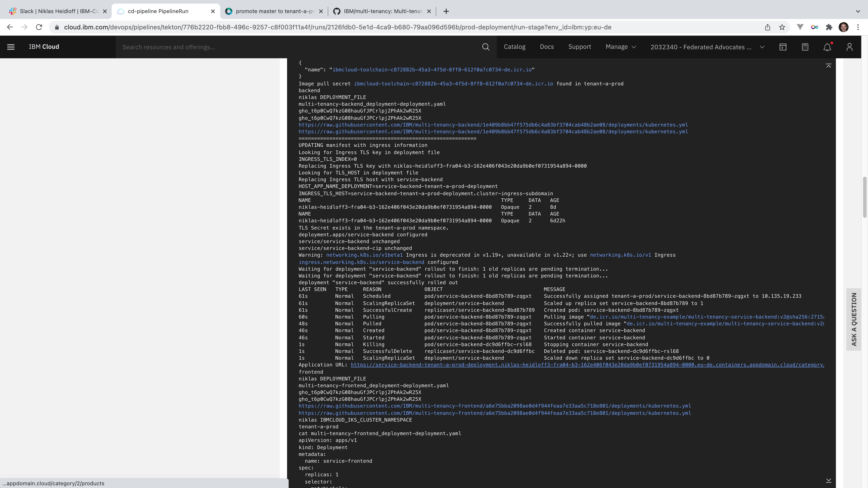Jump to top of log output
The image size is (868, 488).
point(829,66)
